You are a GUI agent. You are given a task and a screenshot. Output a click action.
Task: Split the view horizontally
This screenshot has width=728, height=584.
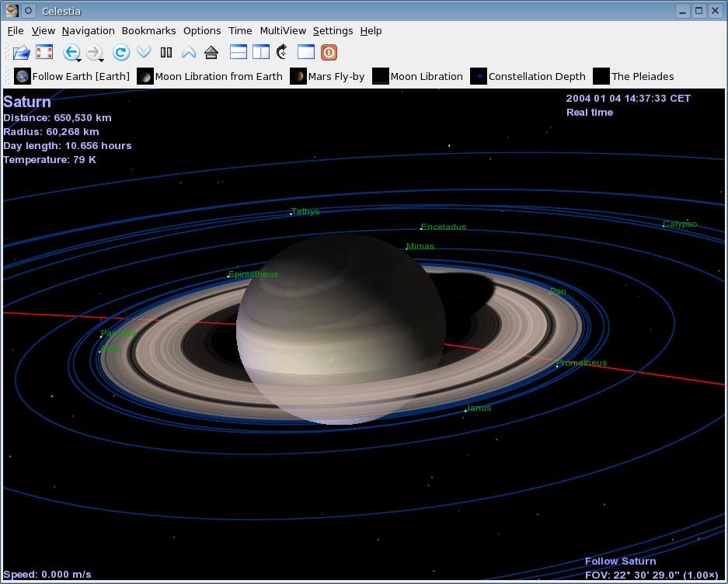(239, 53)
